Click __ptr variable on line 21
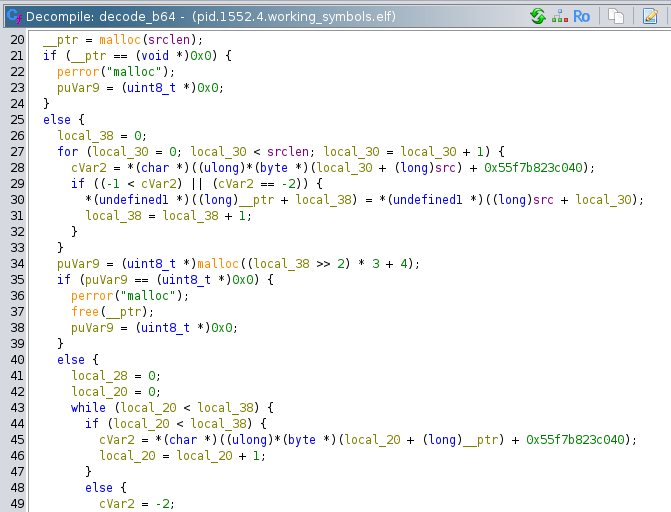 pos(89,56)
